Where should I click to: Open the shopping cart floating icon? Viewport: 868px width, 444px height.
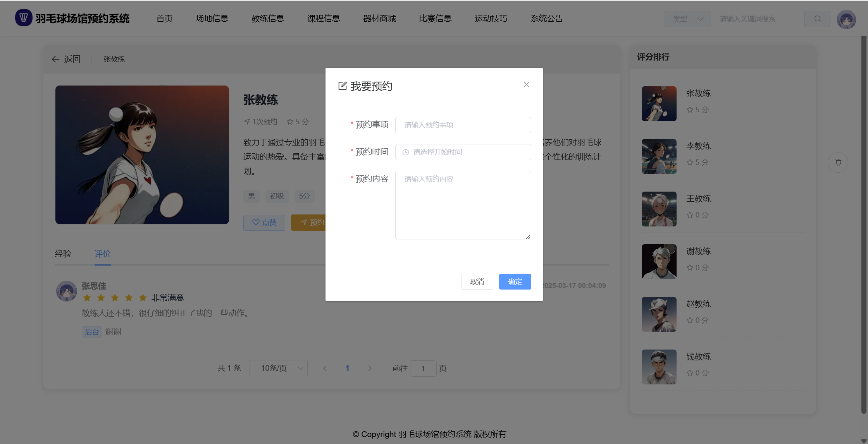[x=838, y=162]
